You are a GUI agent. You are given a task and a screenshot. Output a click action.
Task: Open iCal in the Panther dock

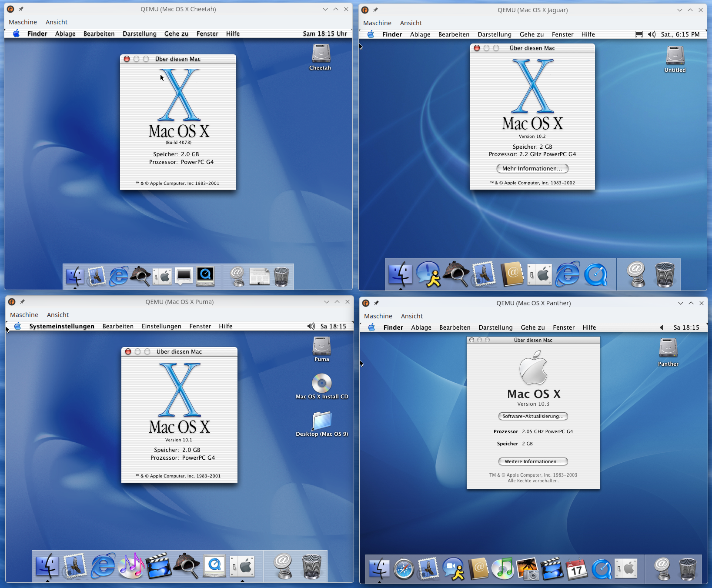click(577, 569)
